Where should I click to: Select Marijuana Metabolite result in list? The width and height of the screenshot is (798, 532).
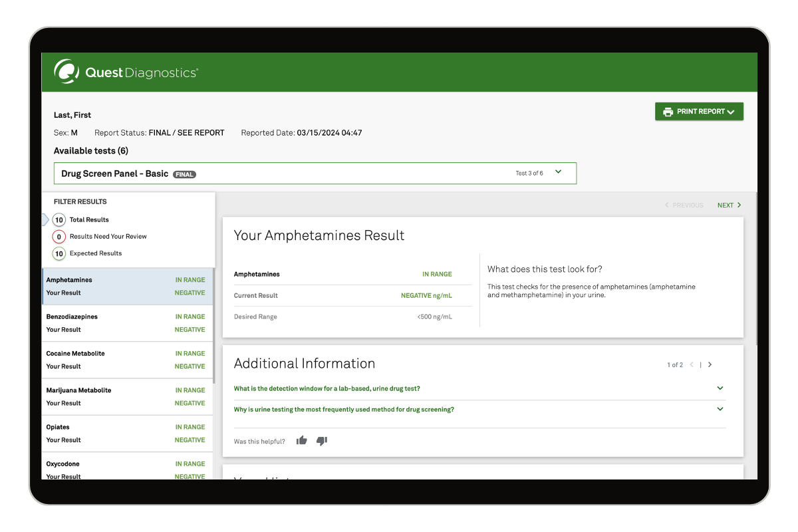point(126,396)
